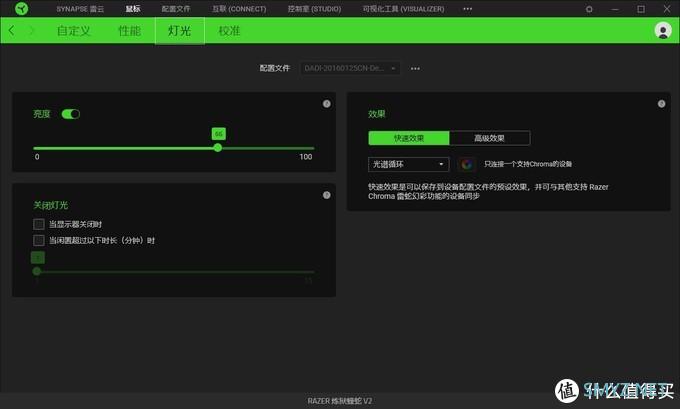680x409 pixels.
Task: Go back with the left arrow
Action: pos(12,30)
